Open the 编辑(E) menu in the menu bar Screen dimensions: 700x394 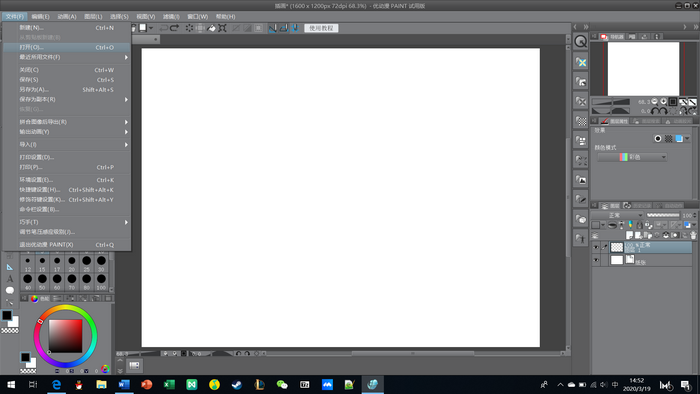40,17
